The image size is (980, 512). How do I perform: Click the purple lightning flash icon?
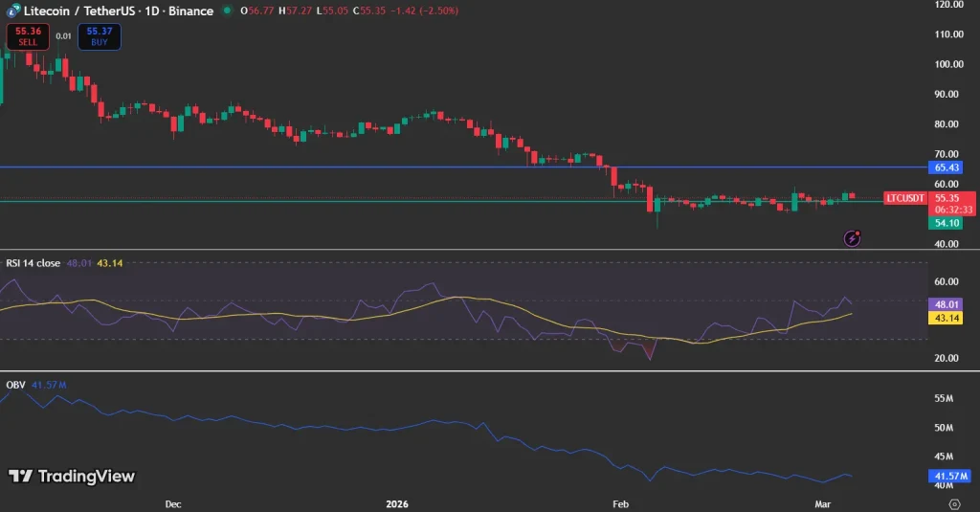click(x=852, y=238)
